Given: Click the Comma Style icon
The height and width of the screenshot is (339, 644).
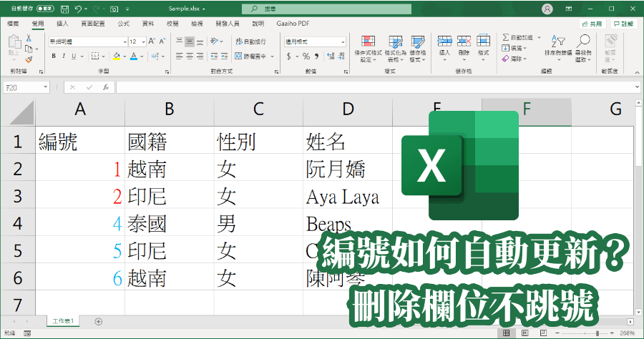Looking at the screenshot, I should click(317, 56).
